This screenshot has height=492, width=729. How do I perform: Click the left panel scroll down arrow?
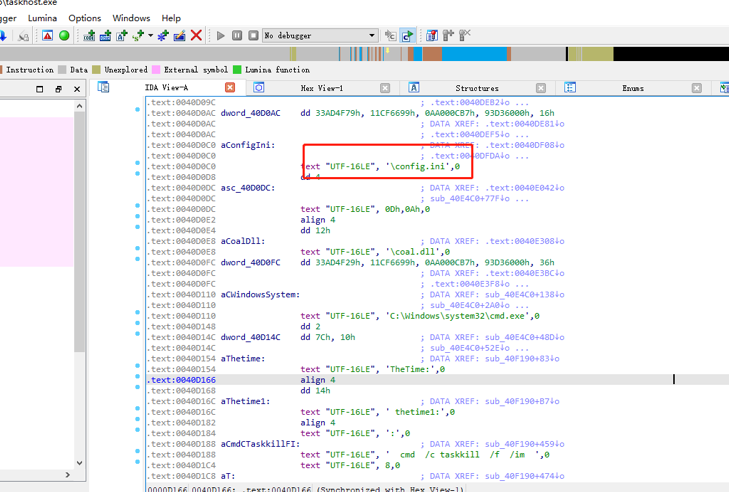(80, 463)
